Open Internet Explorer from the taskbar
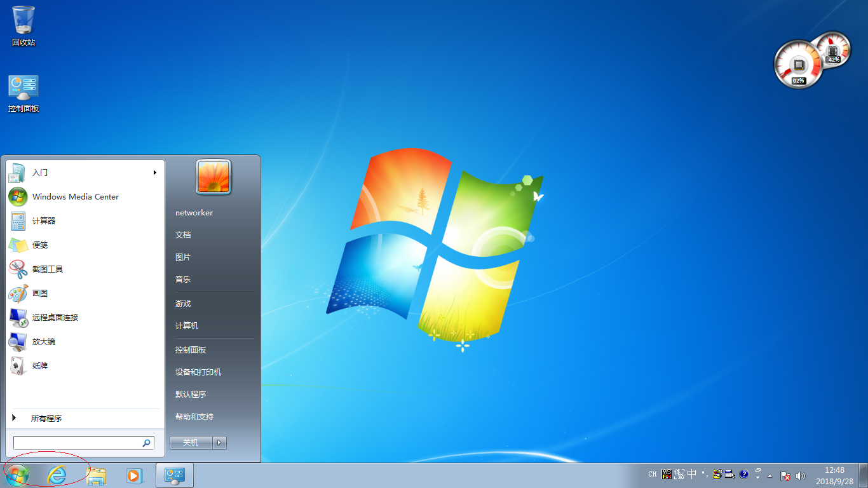Screen dimensions: 868x488 (x=56, y=475)
